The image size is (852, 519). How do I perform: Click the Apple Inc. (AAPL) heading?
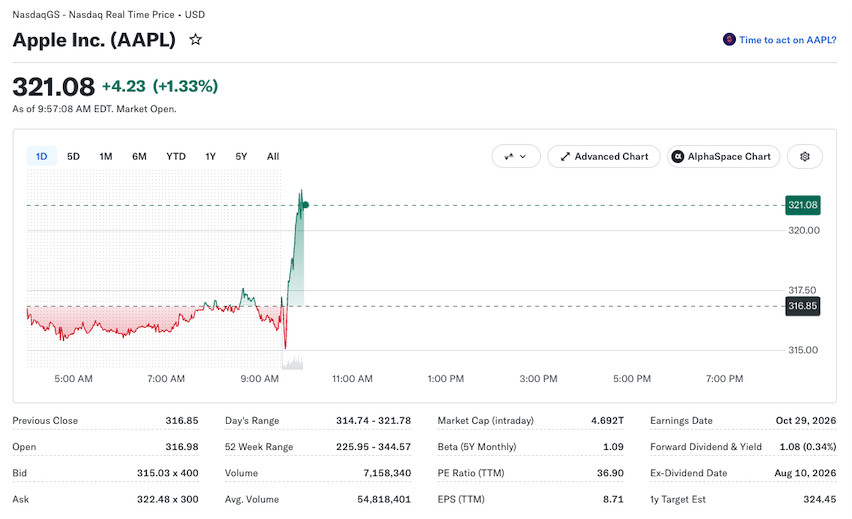pos(94,40)
